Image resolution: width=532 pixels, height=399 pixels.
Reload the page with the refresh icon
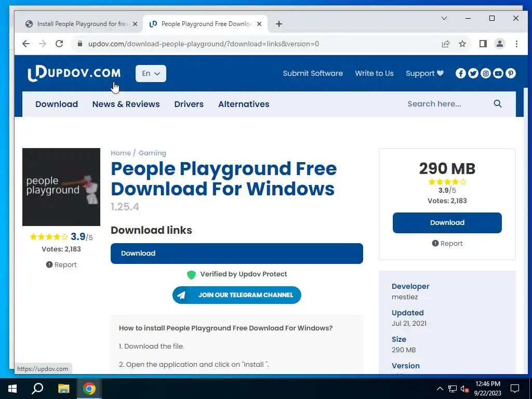click(59, 44)
